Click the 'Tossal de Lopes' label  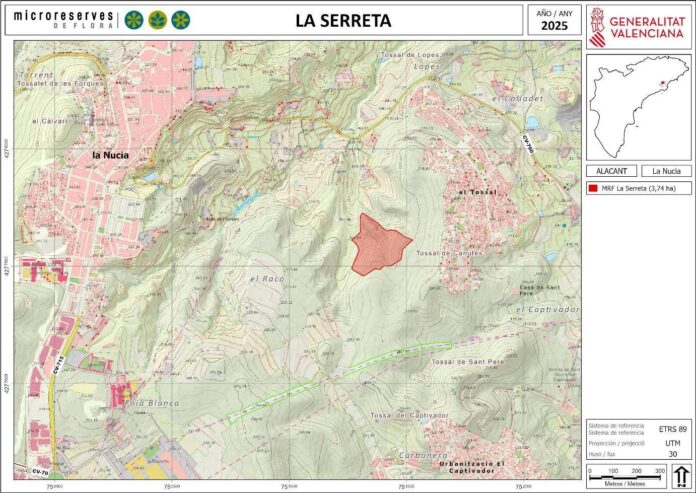tap(411, 55)
